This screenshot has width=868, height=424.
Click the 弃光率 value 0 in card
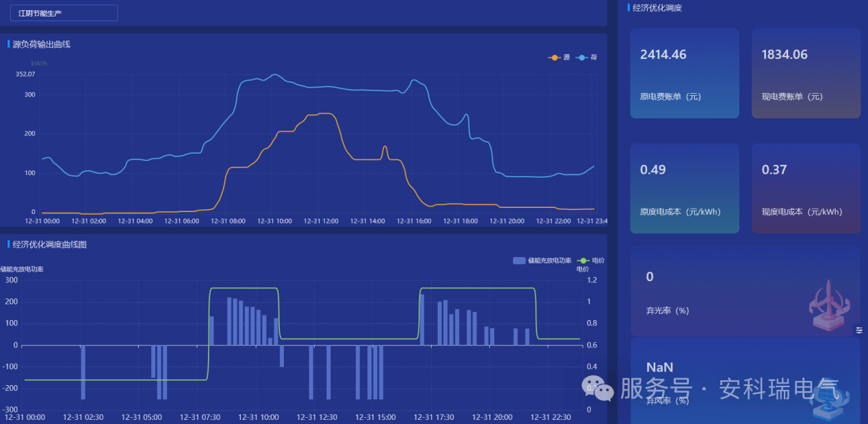(650, 277)
